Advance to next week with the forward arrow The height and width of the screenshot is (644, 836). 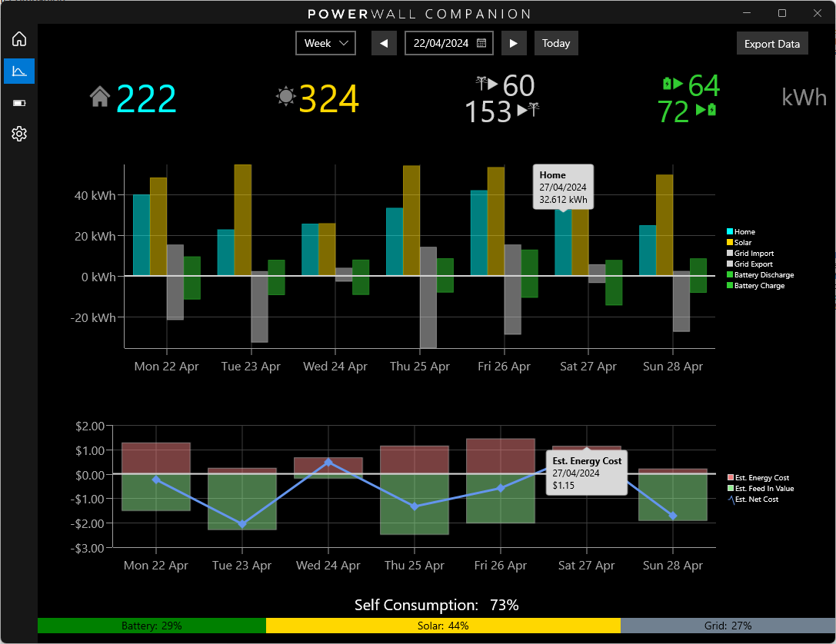click(514, 43)
